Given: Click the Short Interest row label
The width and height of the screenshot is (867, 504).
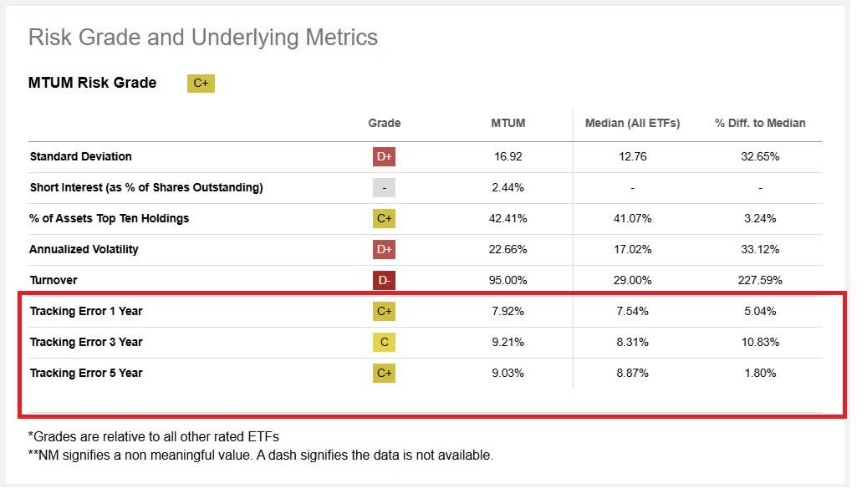Looking at the screenshot, I should [x=146, y=187].
